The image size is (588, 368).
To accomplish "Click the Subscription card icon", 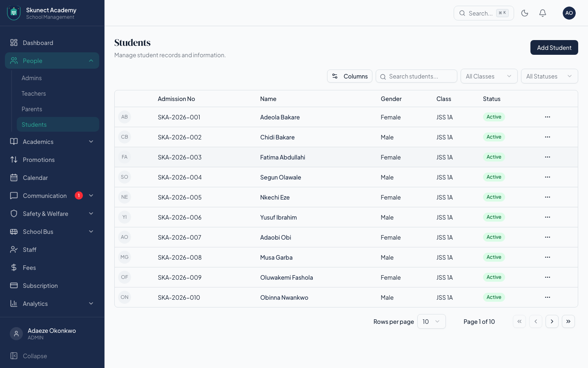I will click(14, 285).
